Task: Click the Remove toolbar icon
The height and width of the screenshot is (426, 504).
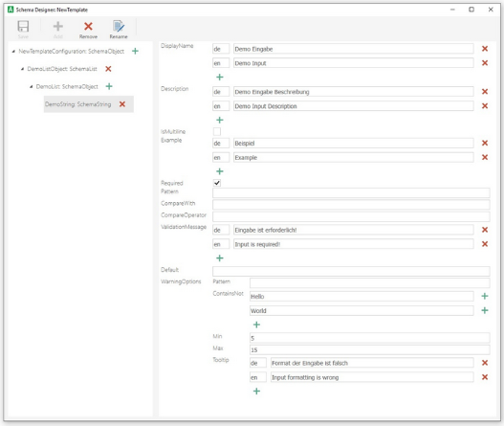Action: [x=88, y=30]
